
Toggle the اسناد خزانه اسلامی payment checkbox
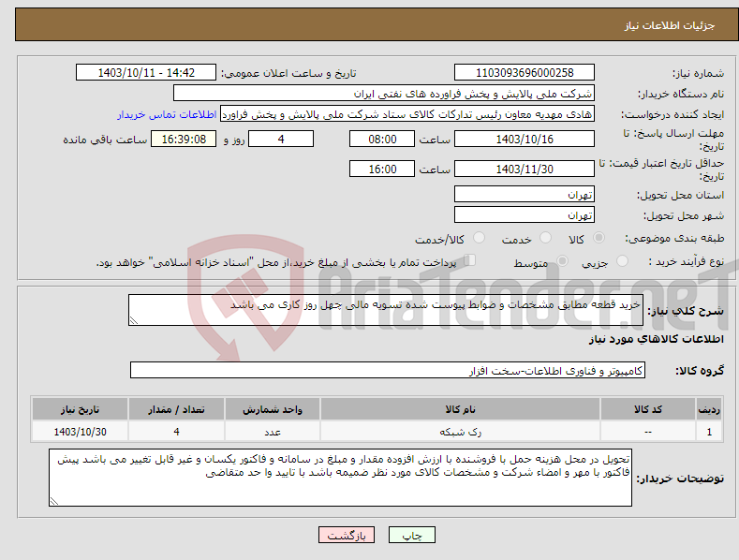pos(469,260)
